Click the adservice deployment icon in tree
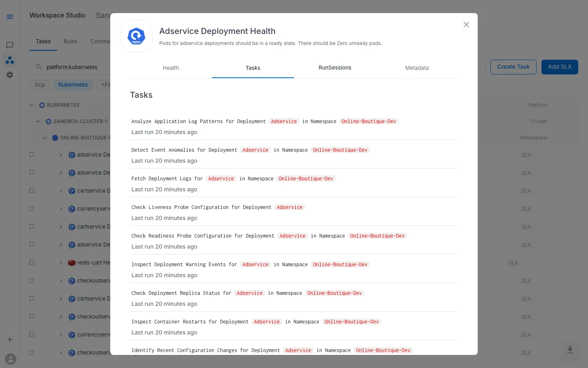The width and height of the screenshot is (588, 368). 72,155
